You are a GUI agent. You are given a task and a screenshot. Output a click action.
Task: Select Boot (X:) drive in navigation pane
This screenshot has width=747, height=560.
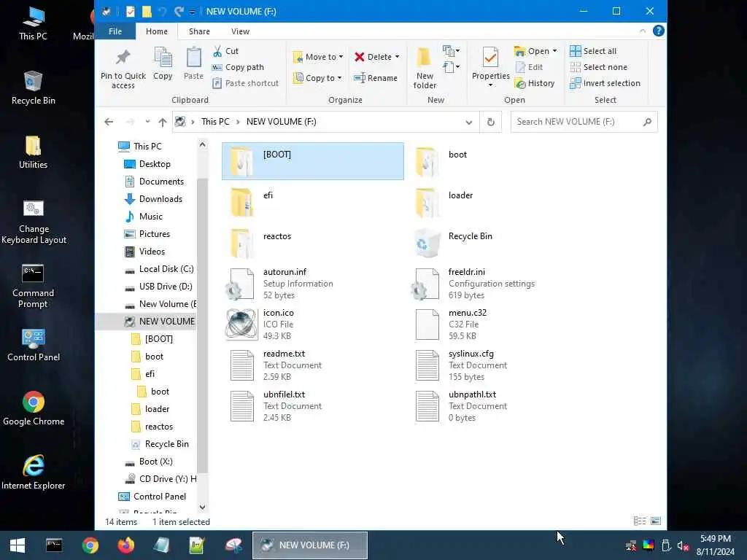(149, 462)
